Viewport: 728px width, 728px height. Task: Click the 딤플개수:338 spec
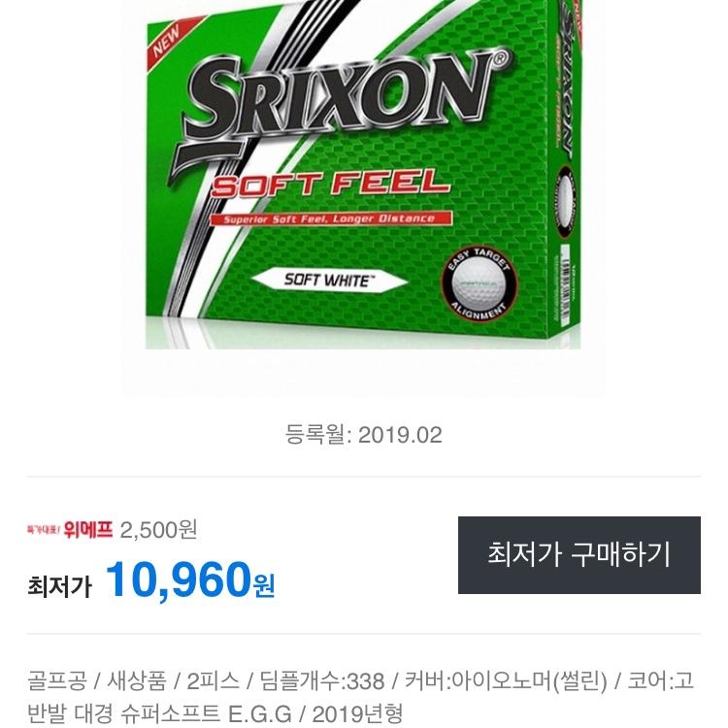coord(321,681)
